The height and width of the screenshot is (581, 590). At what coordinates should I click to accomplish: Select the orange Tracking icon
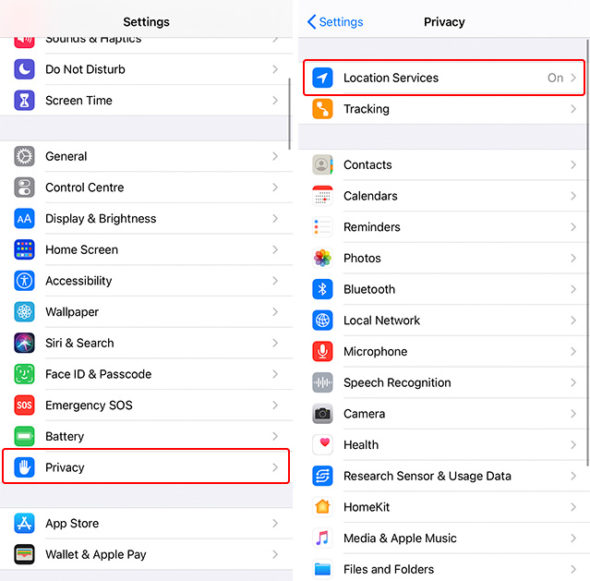[322, 109]
